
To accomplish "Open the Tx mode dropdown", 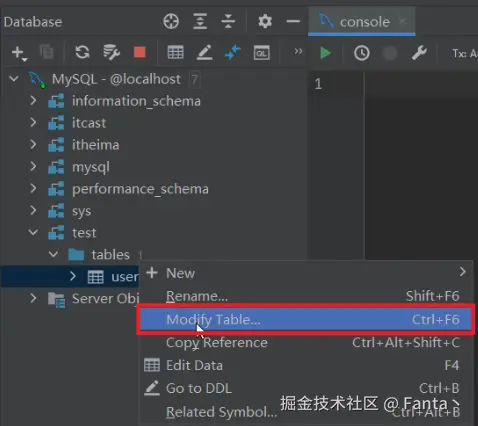I will click(x=465, y=53).
